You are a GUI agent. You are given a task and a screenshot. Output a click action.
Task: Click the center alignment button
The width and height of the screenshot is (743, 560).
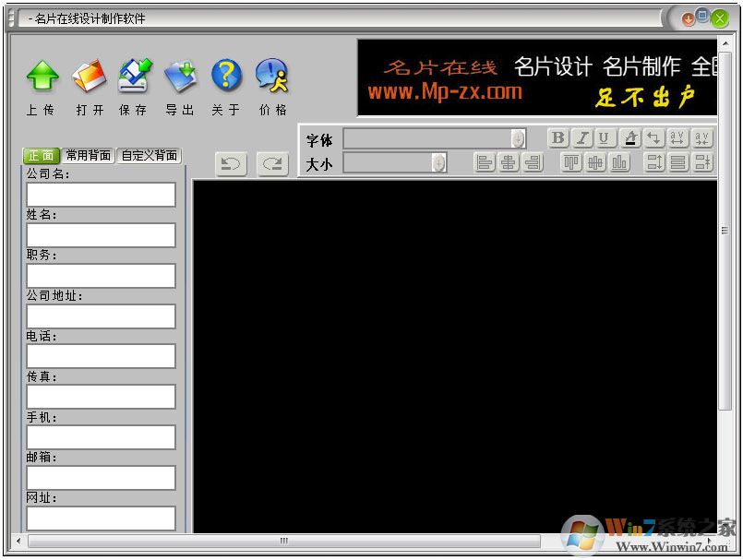click(510, 163)
